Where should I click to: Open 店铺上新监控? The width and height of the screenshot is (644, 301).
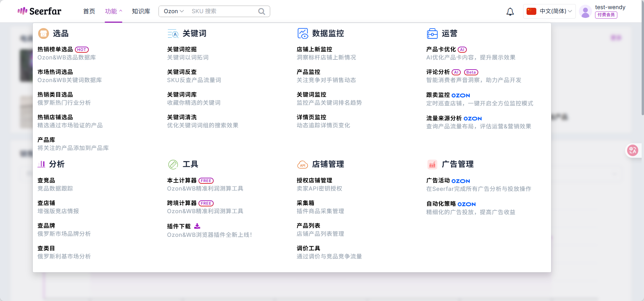point(314,49)
